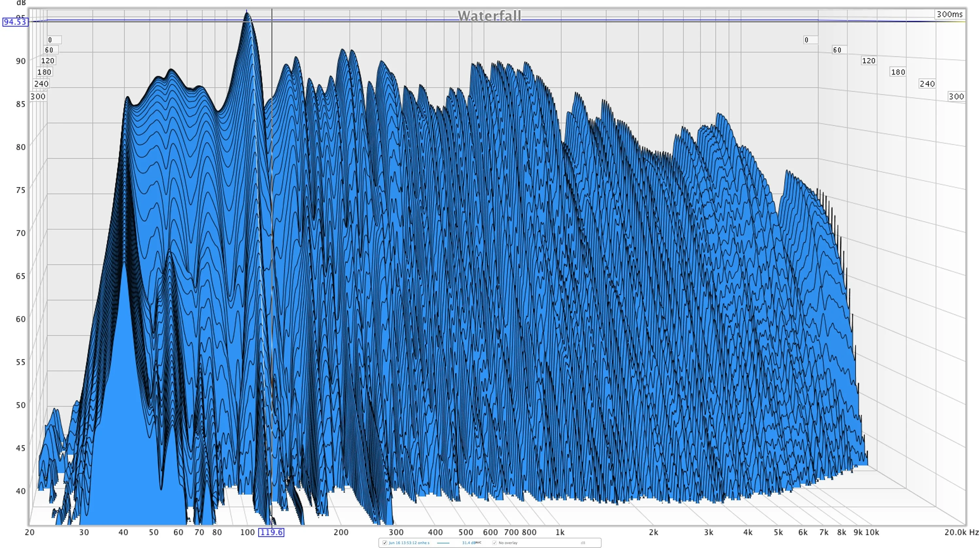Click the '200' frequency axis label
The height and width of the screenshot is (548, 980).
[x=341, y=532]
